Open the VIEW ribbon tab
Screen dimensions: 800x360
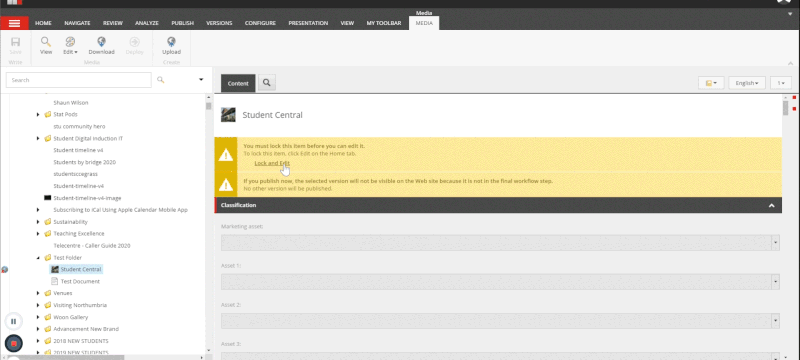347,23
